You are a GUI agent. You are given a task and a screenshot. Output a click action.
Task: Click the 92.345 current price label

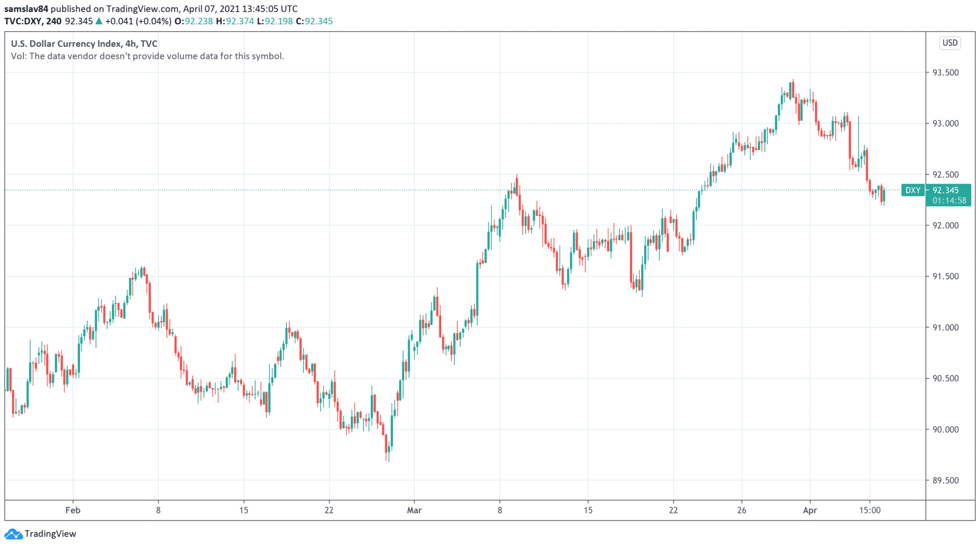point(945,190)
